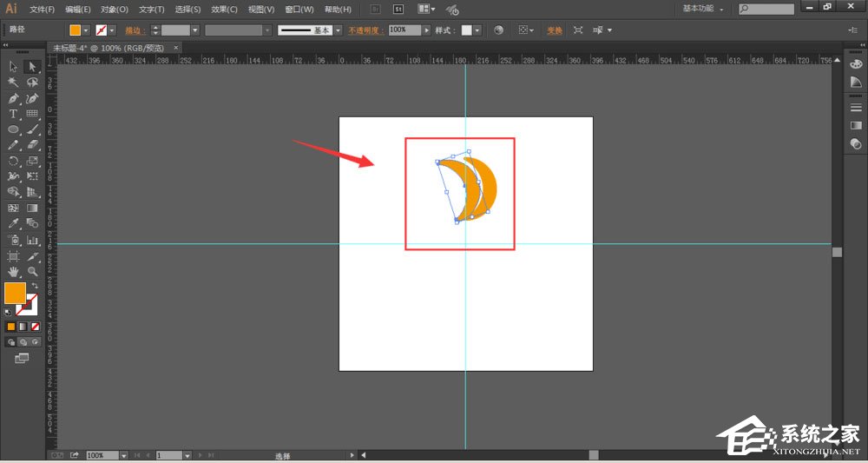
Task: Open the 基本功能 workspace dropdown
Action: 703,9
